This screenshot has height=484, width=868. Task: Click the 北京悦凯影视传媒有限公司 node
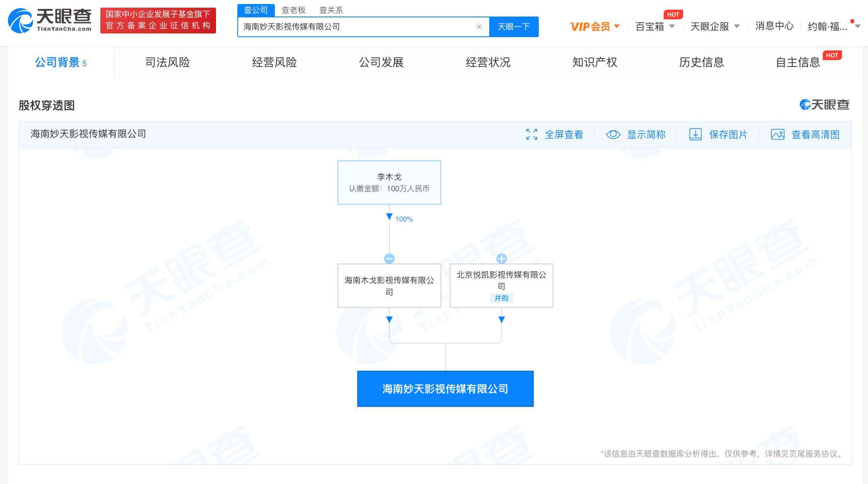pos(501,286)
